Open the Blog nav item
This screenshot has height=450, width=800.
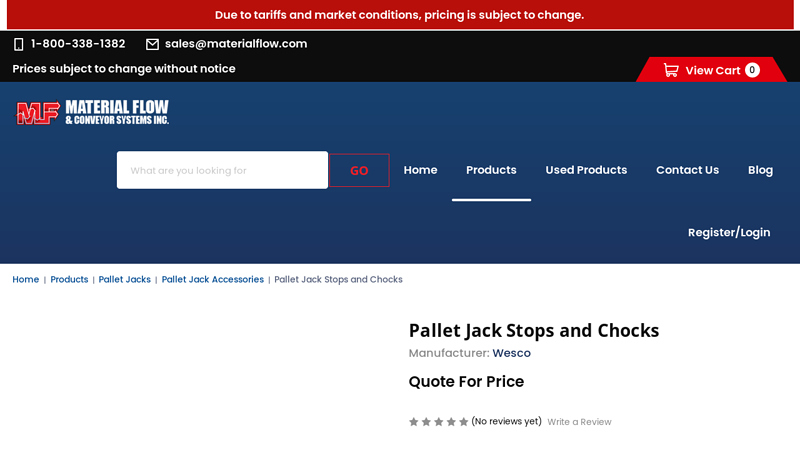pyautogui.click(x=760, y=170)
